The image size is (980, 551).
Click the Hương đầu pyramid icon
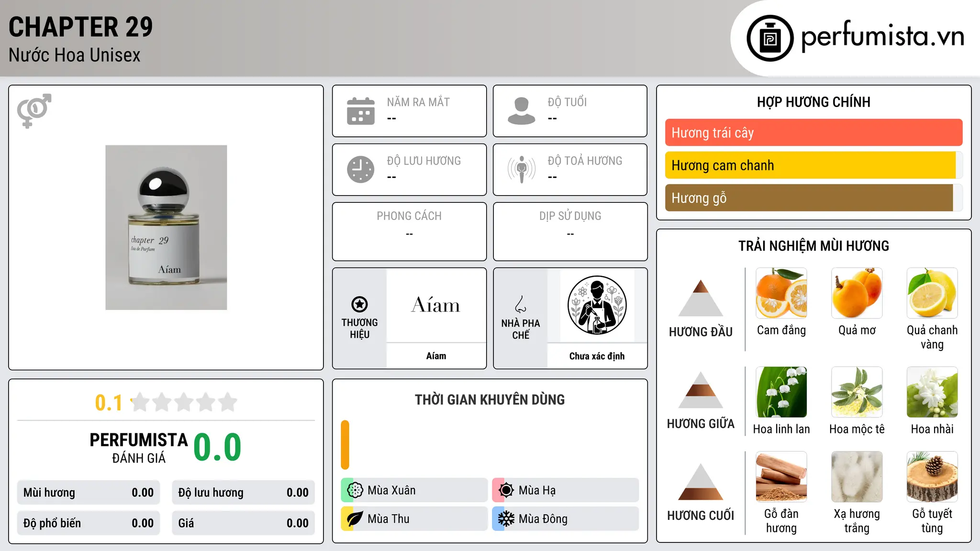click(701, 298)
